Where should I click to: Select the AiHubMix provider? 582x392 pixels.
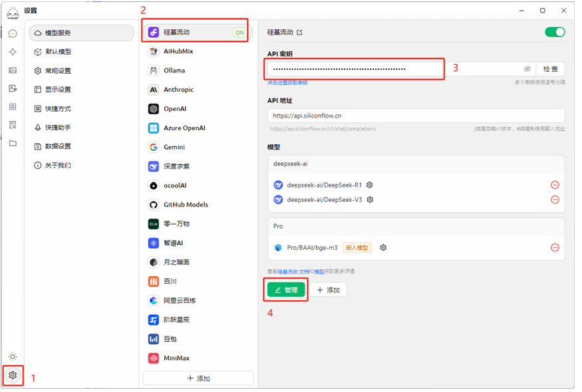(x=198, y=51)
